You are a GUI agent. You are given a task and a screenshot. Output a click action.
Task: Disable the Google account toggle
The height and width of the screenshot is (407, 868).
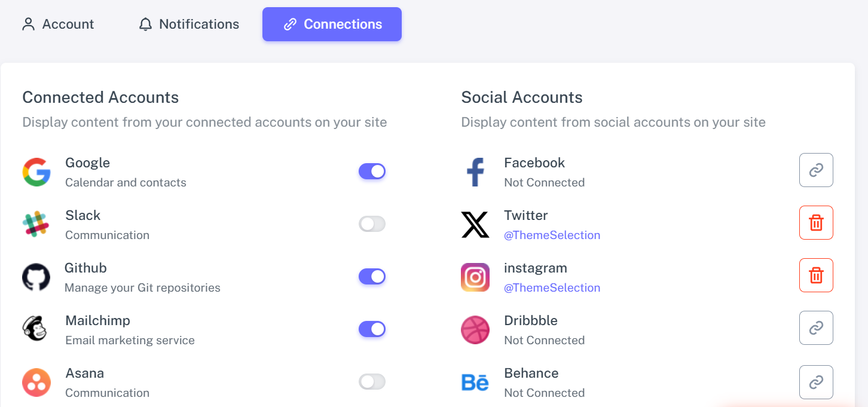(x=372, y=172)
